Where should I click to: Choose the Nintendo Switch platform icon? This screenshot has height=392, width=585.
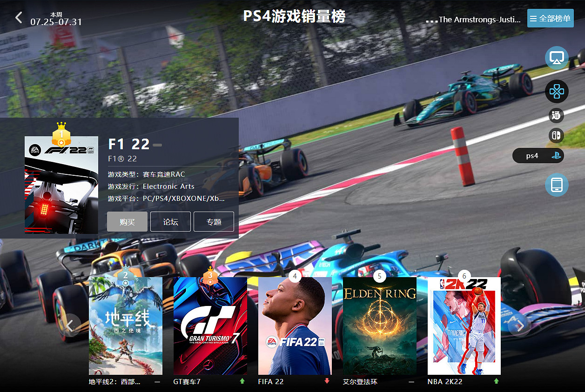(x=556, y=135)
